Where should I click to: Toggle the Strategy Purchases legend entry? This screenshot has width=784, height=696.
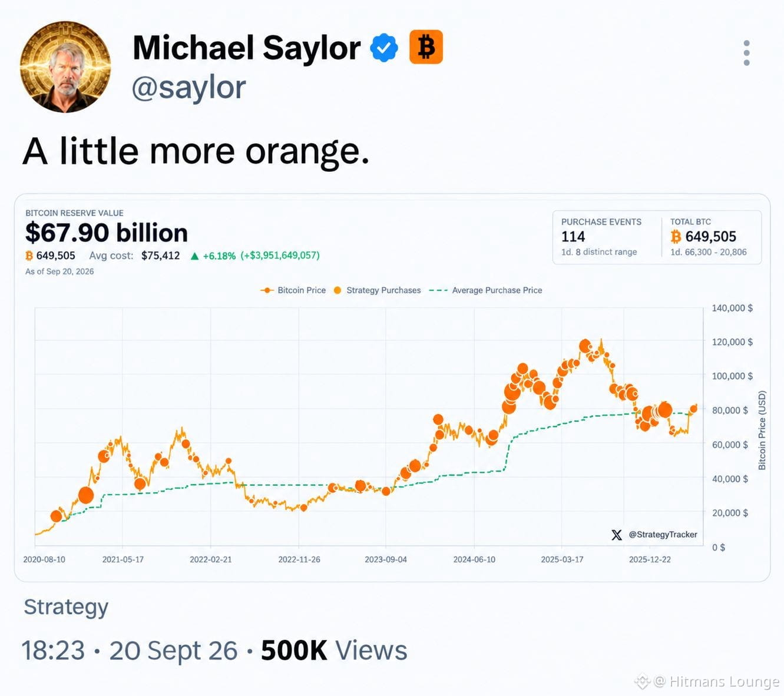click(377, 290)
